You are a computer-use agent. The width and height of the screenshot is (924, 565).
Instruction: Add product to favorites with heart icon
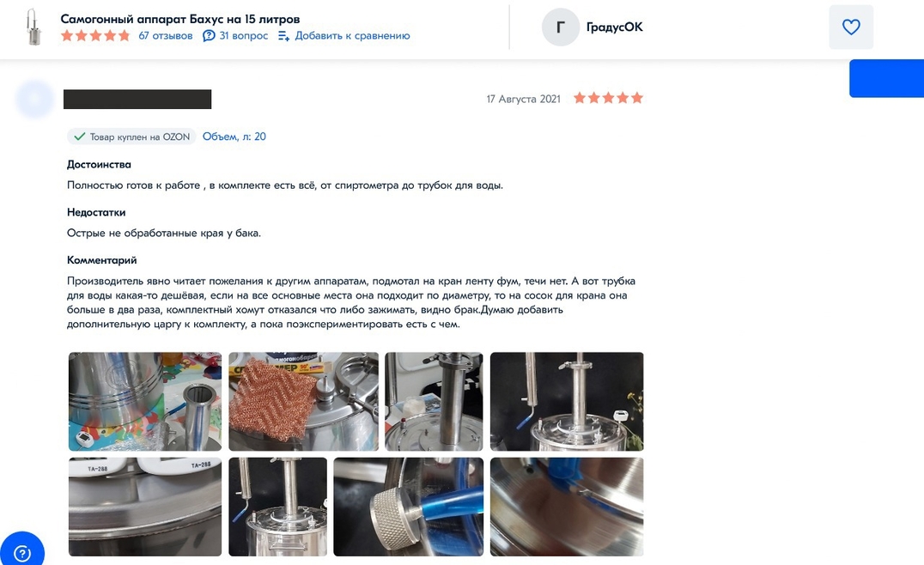[850, 27]
